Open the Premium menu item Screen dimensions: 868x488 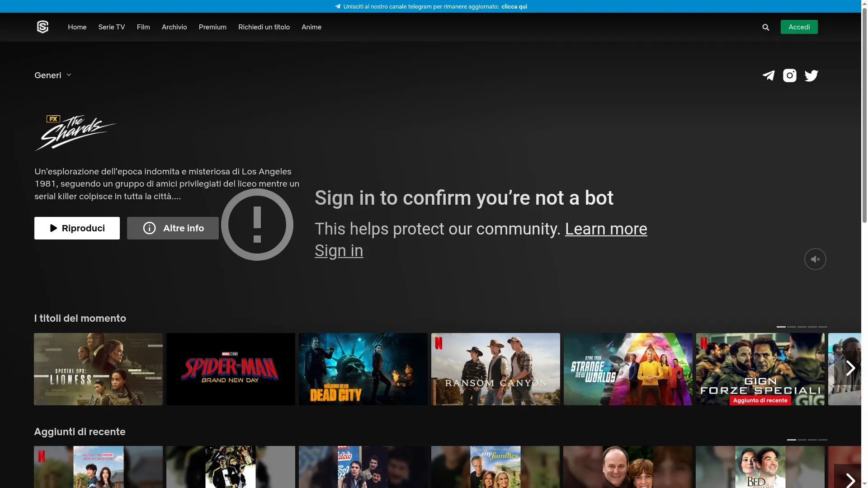(212, 27)
